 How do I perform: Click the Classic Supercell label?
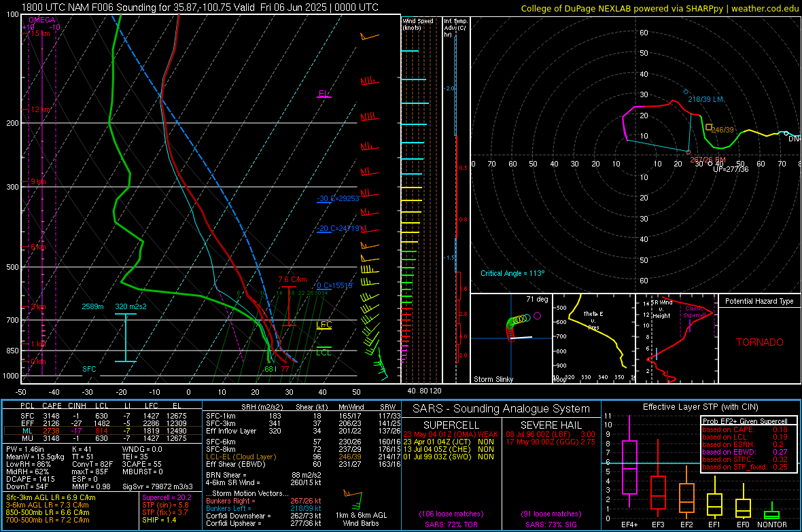click(x=695, y=312)
